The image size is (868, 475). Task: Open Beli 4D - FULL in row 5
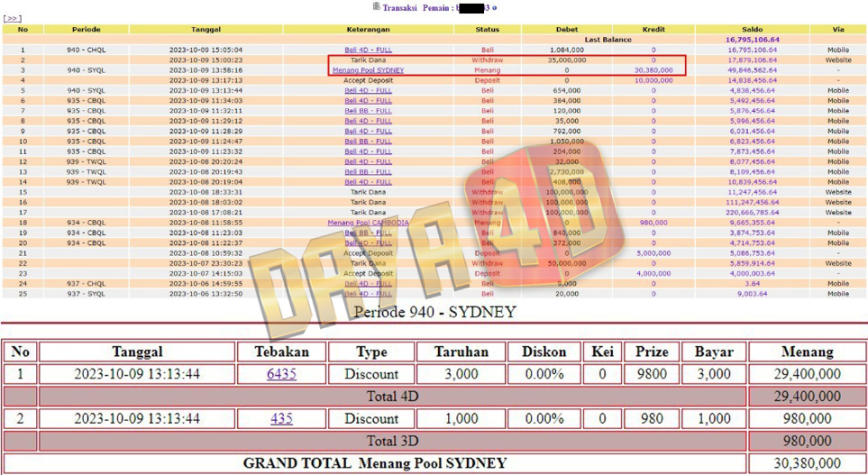pyautogui.click(x=368, y=90)
